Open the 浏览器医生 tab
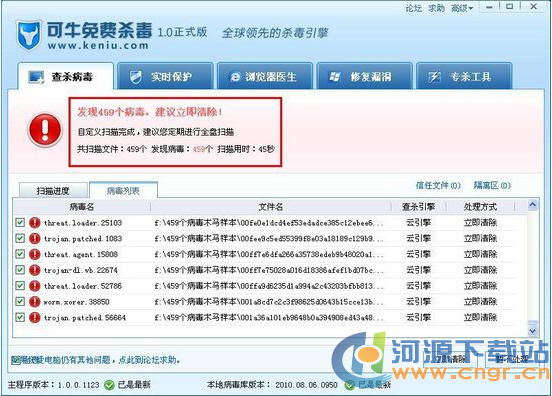Viewport: 552px width, 396px height. click(x=265, y=76)
